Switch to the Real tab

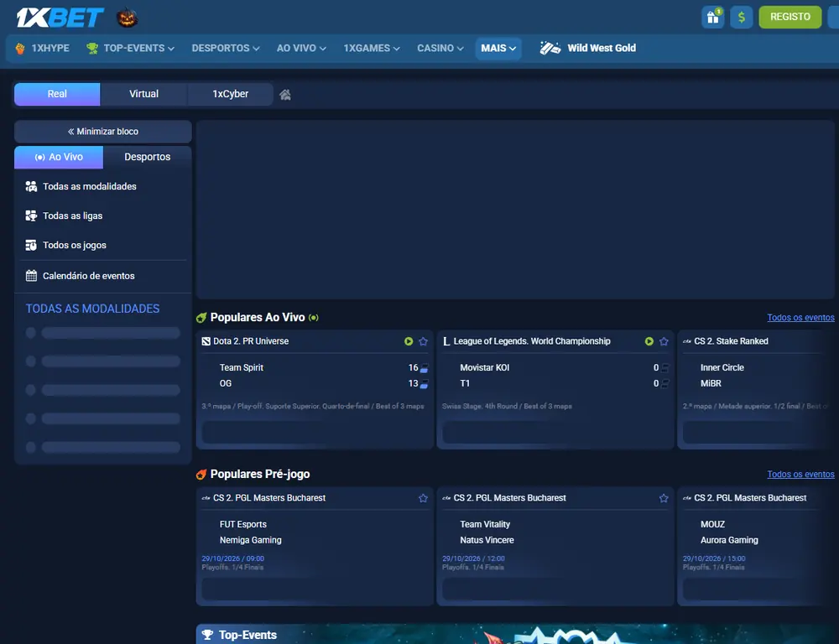click(x=57, y=94)
